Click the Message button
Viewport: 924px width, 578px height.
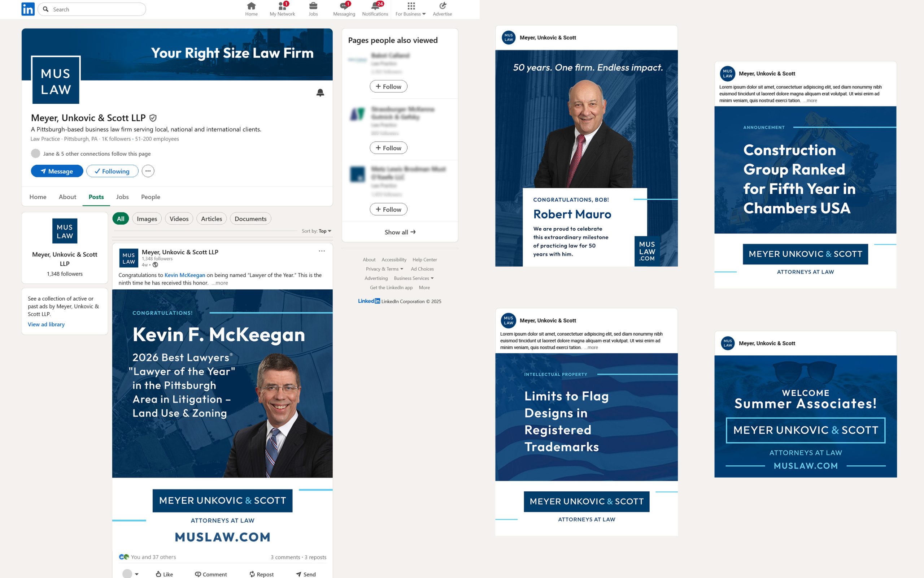point(57,171)
